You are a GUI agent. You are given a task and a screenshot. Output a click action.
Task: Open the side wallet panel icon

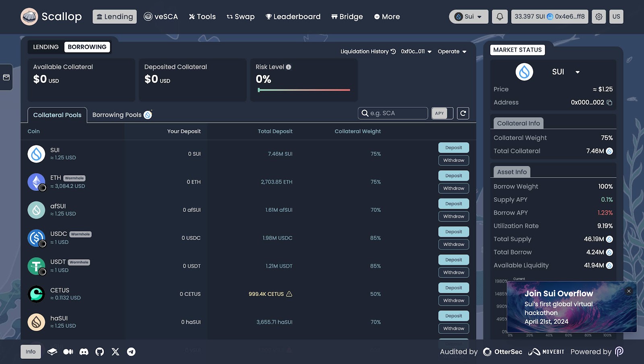6,77
